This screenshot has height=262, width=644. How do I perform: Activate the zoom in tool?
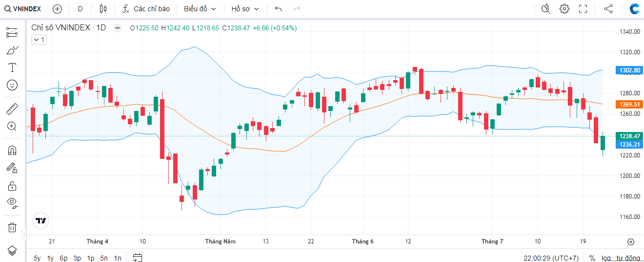(12, 126)
